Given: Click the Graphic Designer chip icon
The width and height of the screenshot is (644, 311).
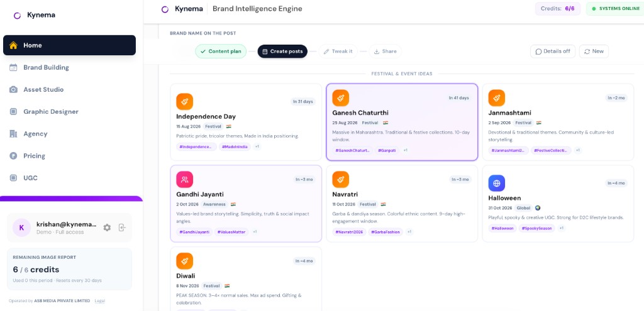Looking at the screenshot, I should pyautogui.click(x=14, y=112).
